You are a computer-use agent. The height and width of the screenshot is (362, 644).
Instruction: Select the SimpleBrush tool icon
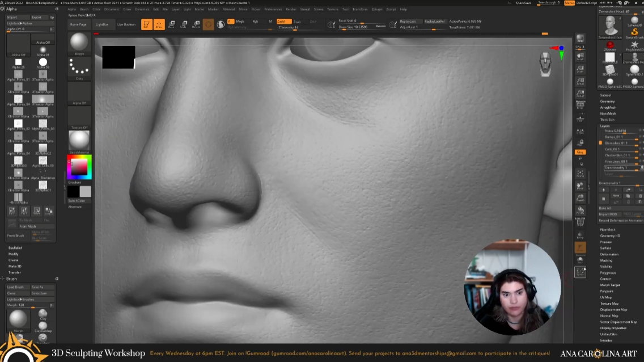pos(634,33)
